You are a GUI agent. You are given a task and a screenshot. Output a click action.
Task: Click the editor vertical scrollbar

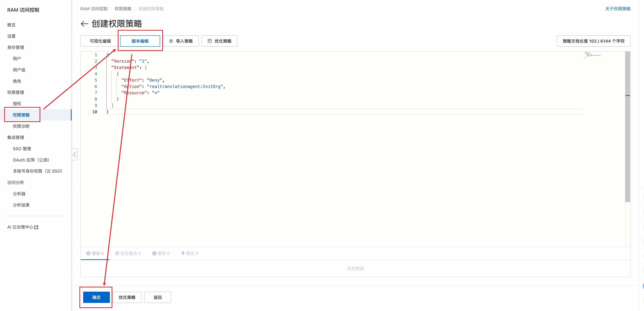click(627, 127)
